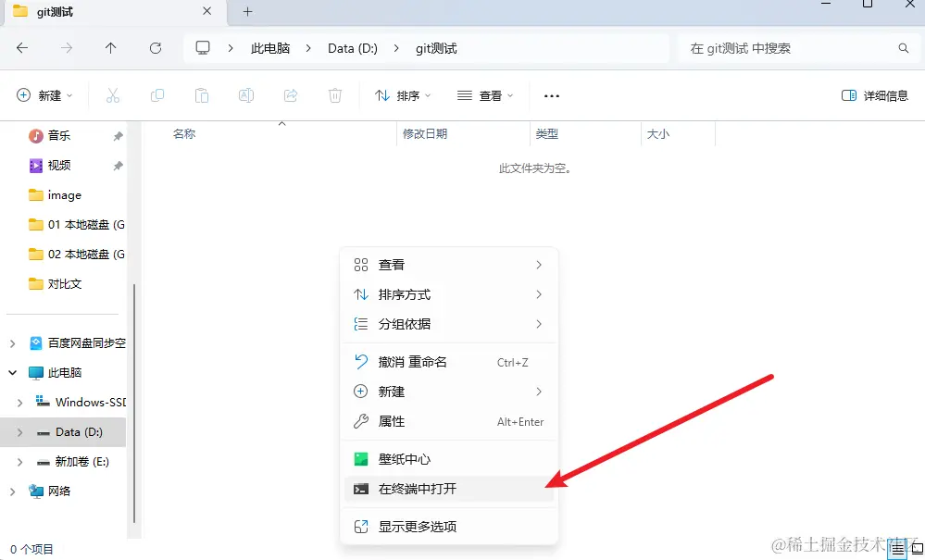Open 视频 in the sidebar
The width and height of the screenshot is (925, 560).
click(59, 166)
